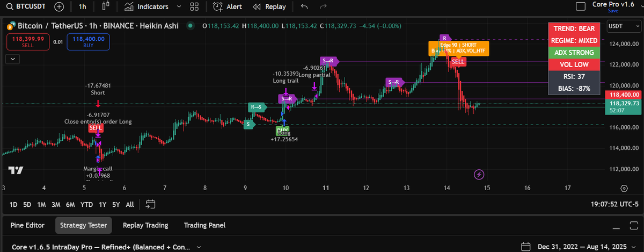The width and height of the screenshot is (644, 252).
Task: Open the candlestick chart style selector
Action: 105,7
